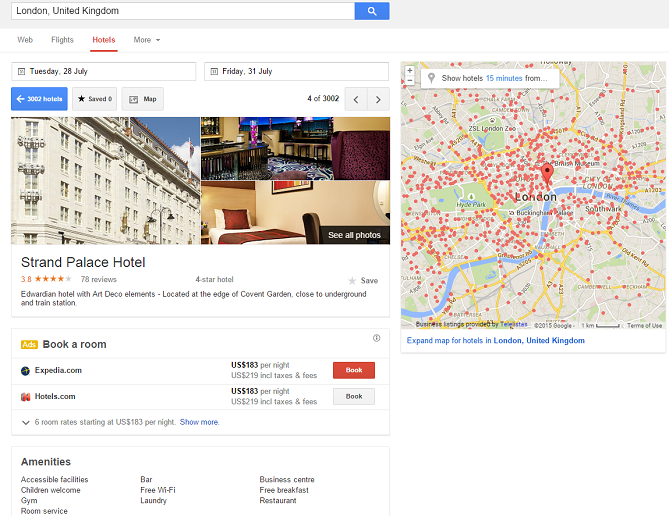The image size is (669, 516).
Task: Open the hotel exterior photo
Action: 105,181
